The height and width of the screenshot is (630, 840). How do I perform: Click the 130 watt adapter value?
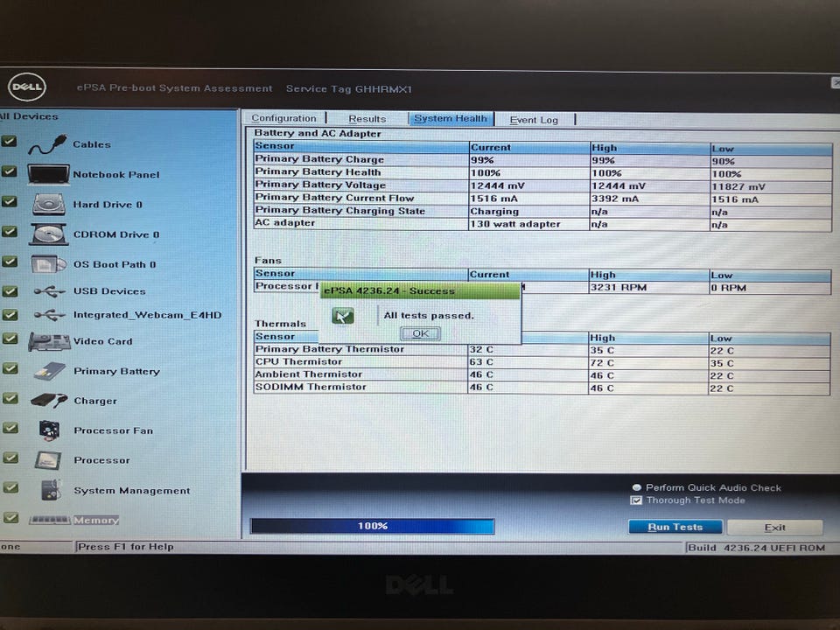514,224
